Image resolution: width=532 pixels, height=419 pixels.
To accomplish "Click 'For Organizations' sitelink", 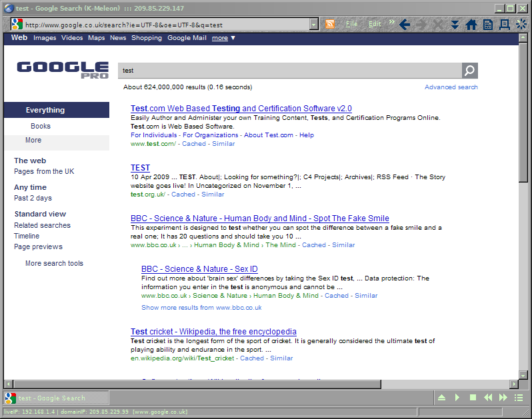I will click(211, 135).
